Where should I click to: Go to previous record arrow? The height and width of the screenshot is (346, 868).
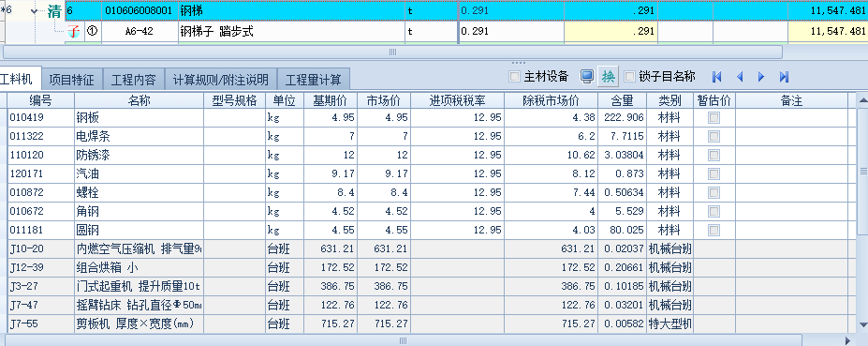point(739,77)
